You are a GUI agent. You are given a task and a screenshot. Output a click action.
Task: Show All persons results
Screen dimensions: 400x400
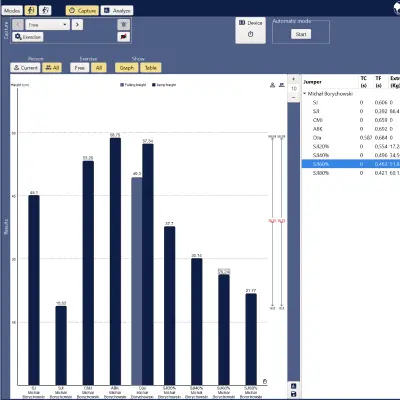[x=52, y=68]
